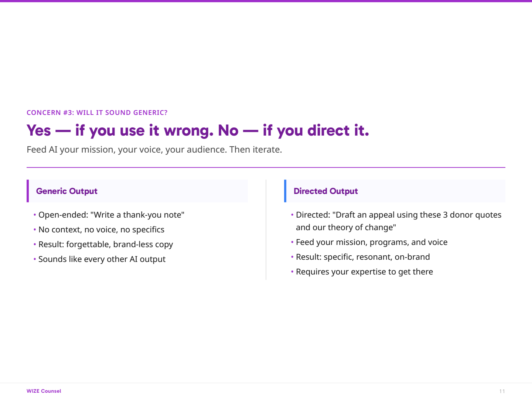Select "Feed your mission, programs, and voice" bullet
The width and height of the screenshot is (532, 399).
(371, 242)
